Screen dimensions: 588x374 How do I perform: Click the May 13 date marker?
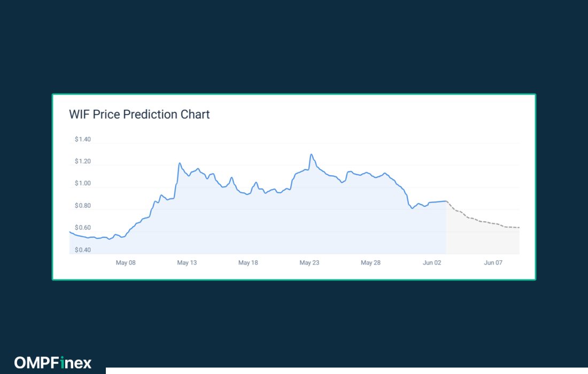[x=187, y=263]
